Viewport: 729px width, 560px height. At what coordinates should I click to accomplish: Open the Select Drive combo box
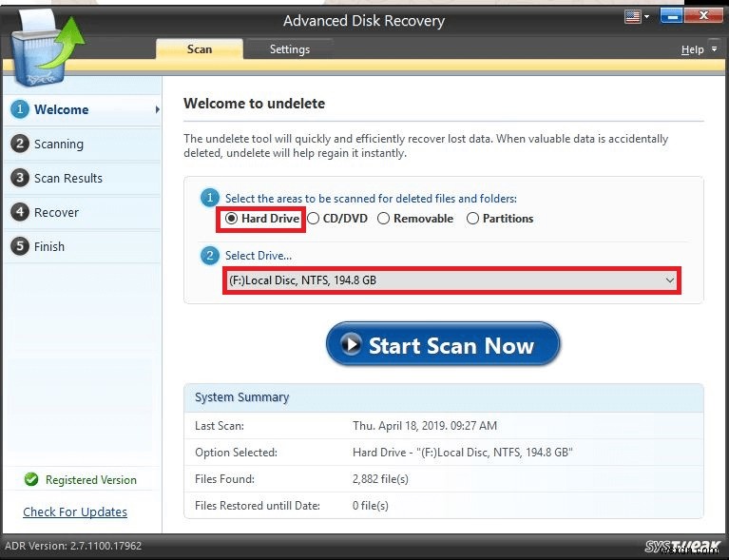451,280
